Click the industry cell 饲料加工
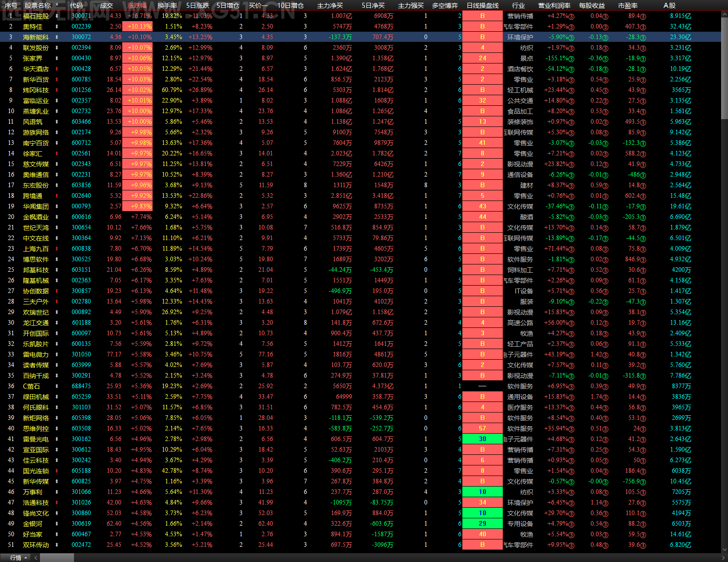 point(520,270)
